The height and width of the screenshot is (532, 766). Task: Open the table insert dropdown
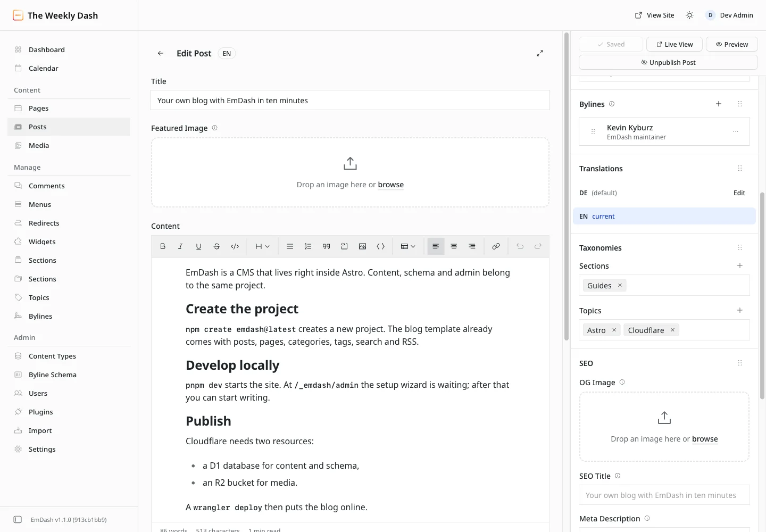tap(408, 246)
